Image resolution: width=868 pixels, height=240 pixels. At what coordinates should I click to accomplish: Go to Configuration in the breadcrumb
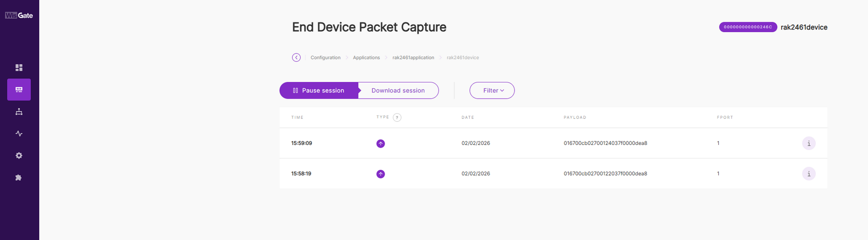click(325, 58)
